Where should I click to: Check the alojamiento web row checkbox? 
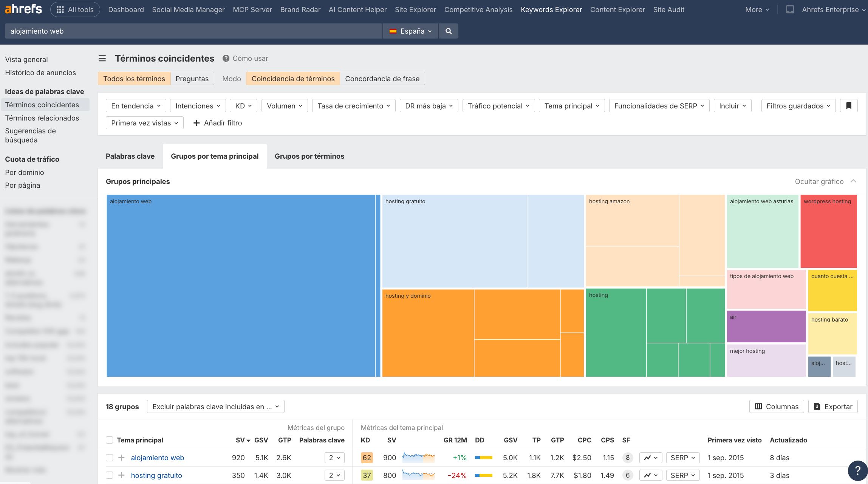tap(110, 458)
